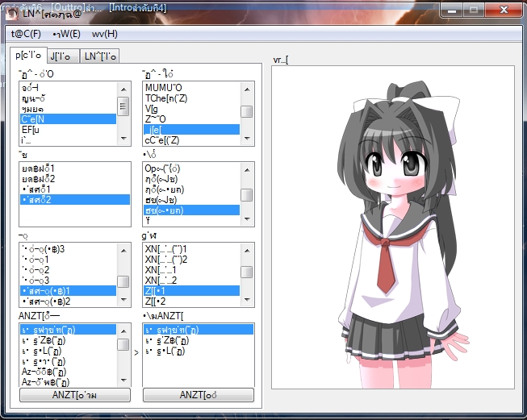This screenshot has width=527, height=420.
Task: Select the TChe[(˜Z) list item
Action: 191,98
